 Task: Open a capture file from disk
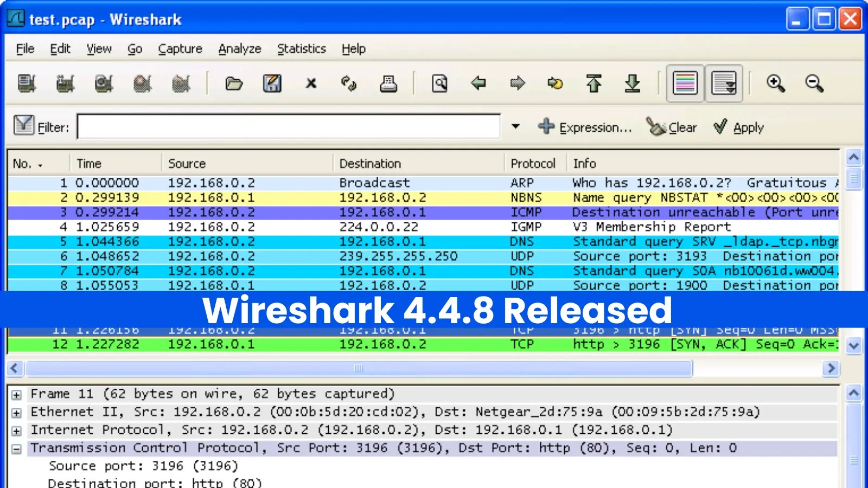point(233,84)
